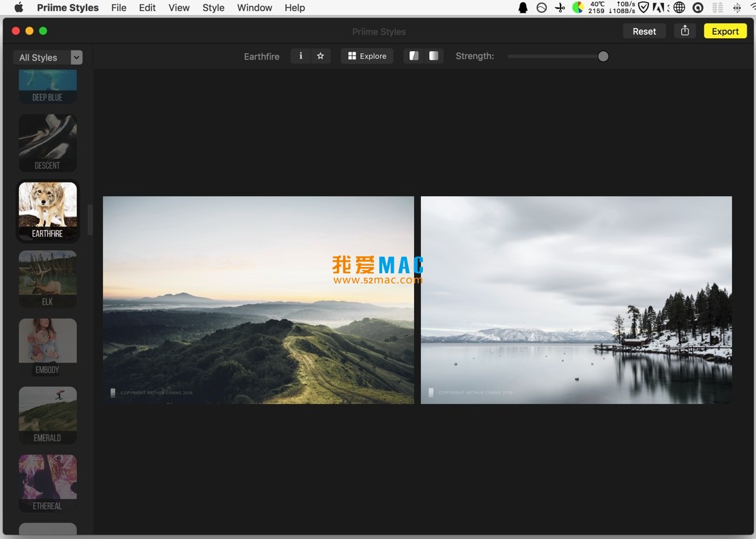Select the Elk style thumbnail
756x539 pixels.
pyautogui.click(x=48, y=279)
